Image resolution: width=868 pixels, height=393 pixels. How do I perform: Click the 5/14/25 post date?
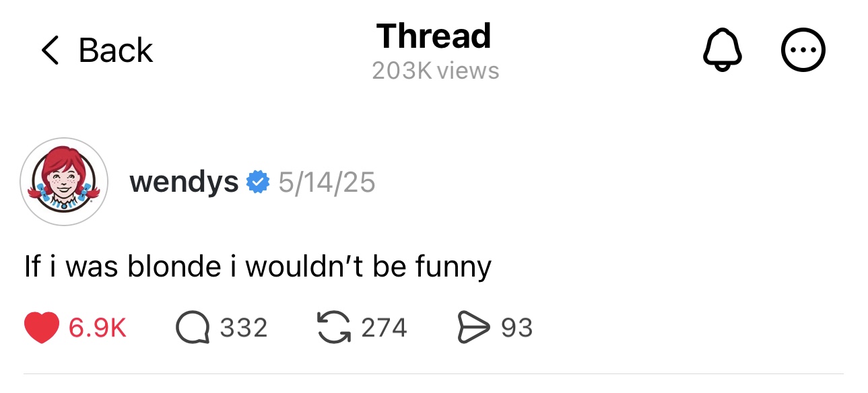coord(327,182)
